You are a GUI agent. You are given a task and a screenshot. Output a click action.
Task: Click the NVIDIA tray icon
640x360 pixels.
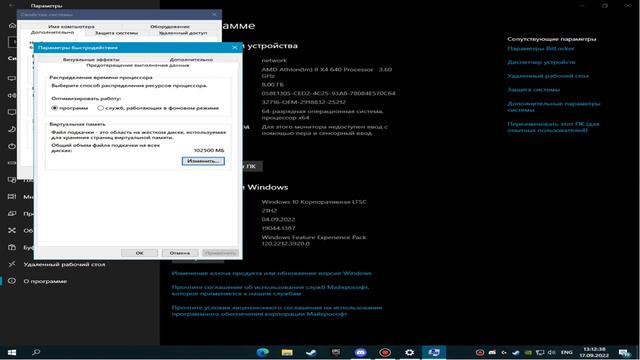coord(528,352)
